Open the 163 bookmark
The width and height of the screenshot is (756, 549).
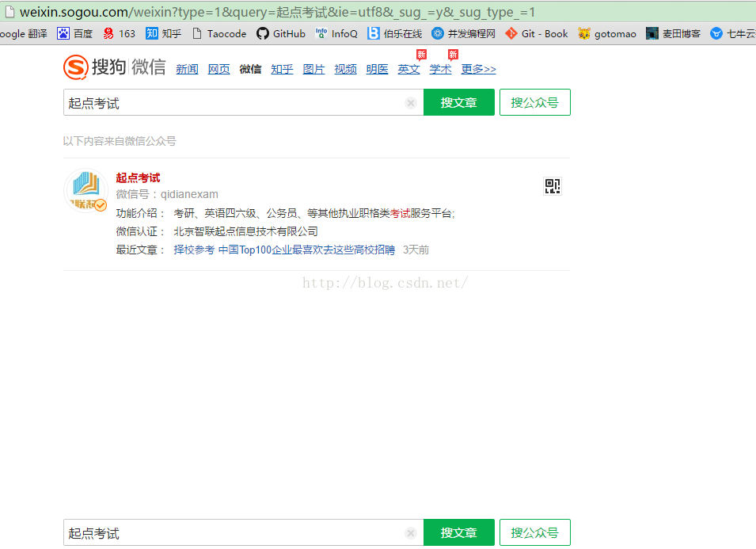[x=119, y=34]
